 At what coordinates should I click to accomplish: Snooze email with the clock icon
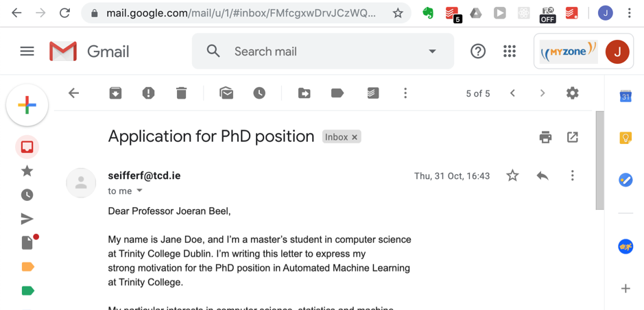(x=259, y=93)
